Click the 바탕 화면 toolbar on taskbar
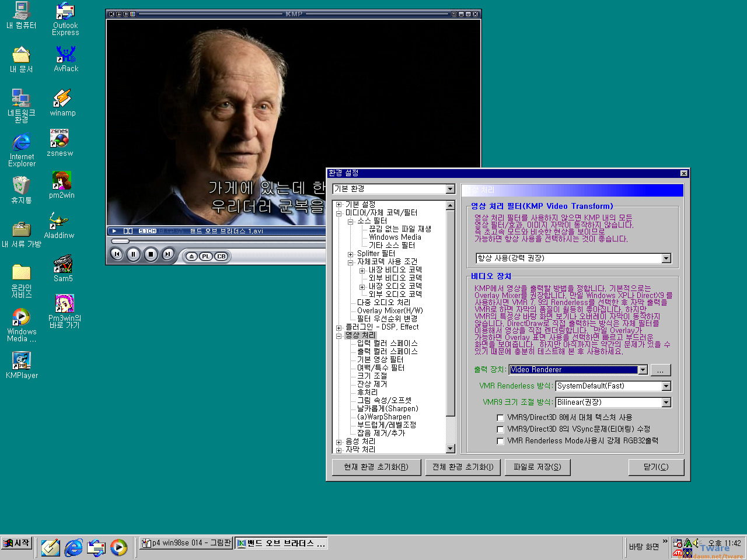This screenshot has width=747, height=560. [x=644, y=547]
